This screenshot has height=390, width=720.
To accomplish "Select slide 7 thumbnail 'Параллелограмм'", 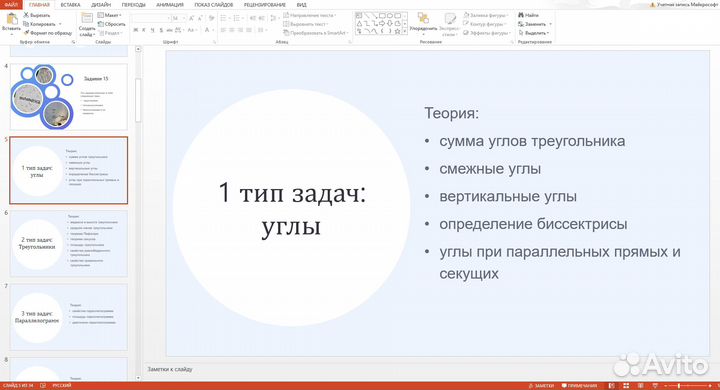I will pos(69,317).
